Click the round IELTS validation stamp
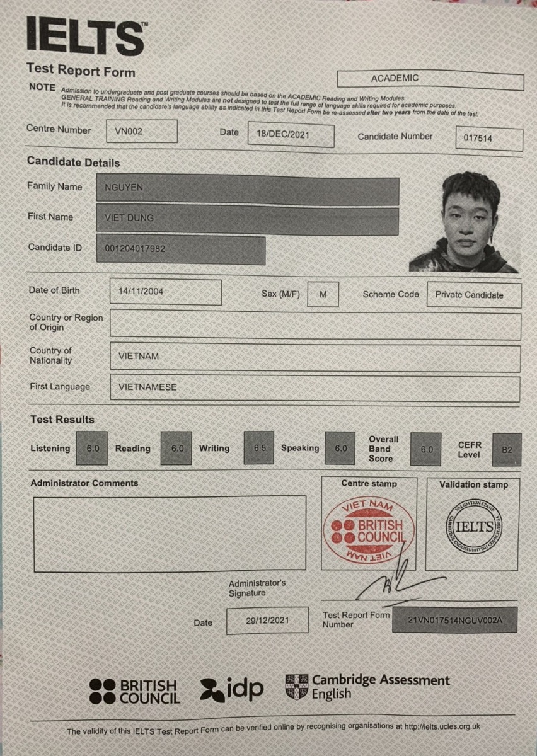This screenshot has width=537, height=756. [473, 527]
